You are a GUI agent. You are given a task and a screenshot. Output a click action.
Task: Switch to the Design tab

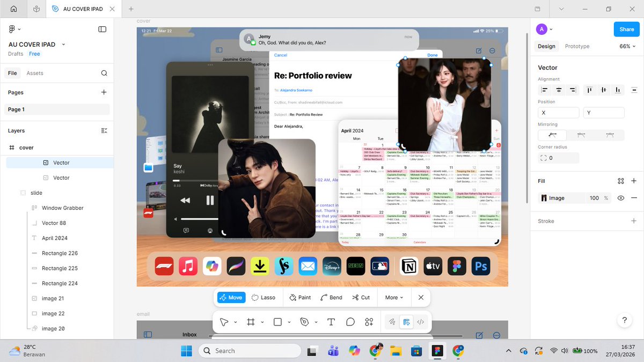click(546, 46)
